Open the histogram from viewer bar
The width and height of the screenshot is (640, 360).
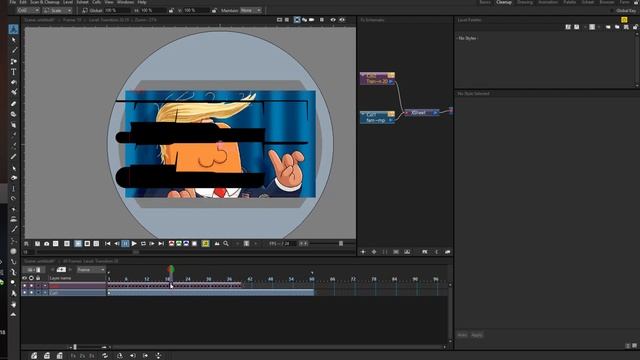coord(217,244)
